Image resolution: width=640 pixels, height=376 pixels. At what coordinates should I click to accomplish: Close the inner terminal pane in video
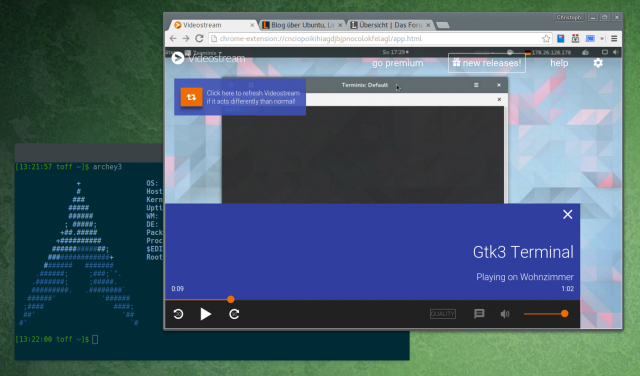[x=499, y=99]
